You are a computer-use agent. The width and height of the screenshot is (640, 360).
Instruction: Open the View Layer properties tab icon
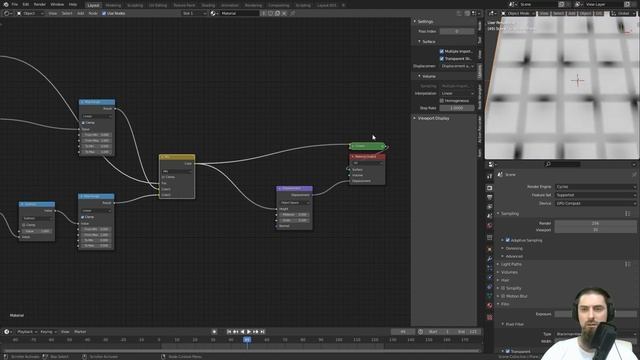(489, 207)
